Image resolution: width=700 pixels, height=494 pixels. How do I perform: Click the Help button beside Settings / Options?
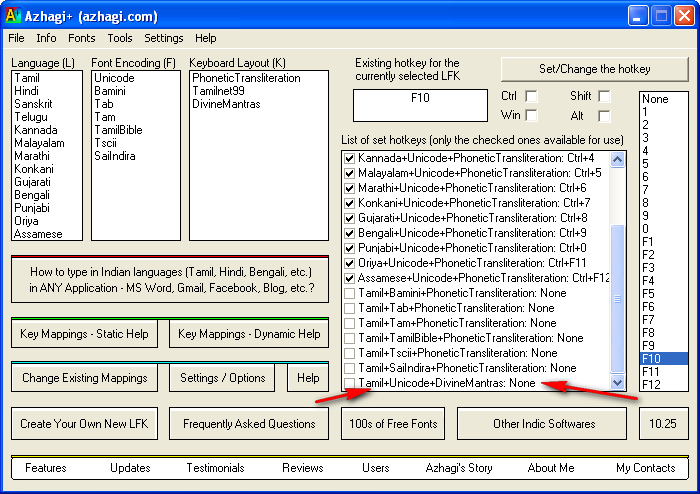308,378
